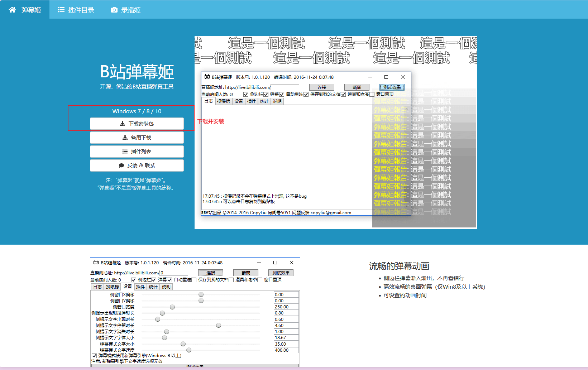Adjust the 侧窗口宽度 slider handle
588x370 pixels.
(x=172, y=307)
